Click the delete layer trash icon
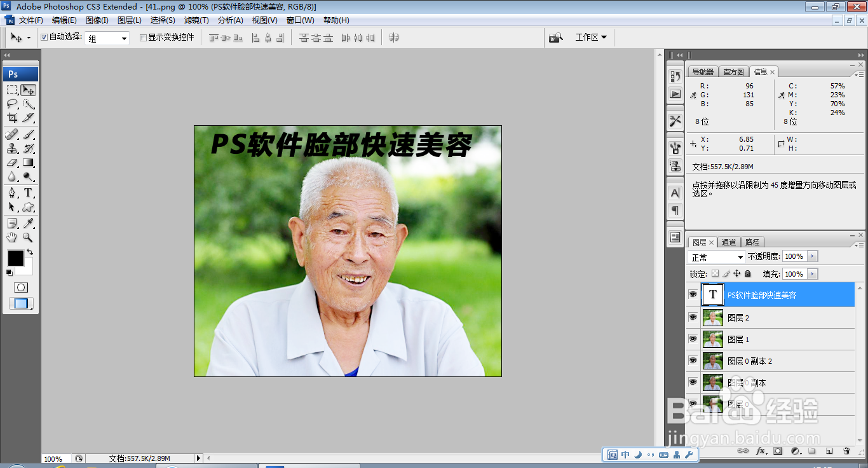868x468 pixels. tap(846, 451)
